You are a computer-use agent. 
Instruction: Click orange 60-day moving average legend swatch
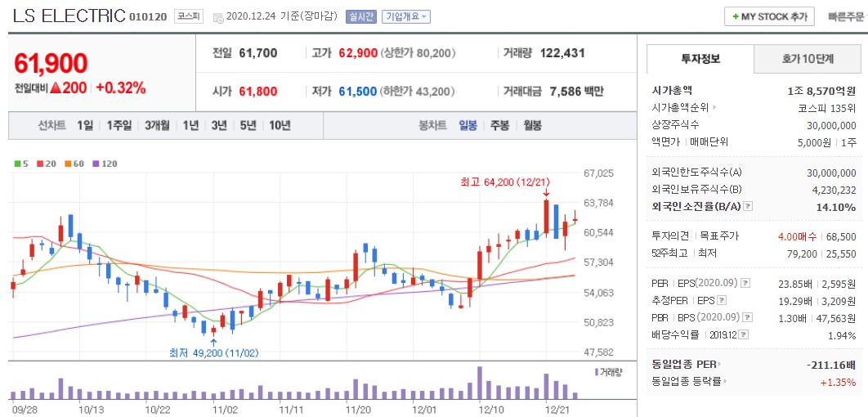(68, 164)
